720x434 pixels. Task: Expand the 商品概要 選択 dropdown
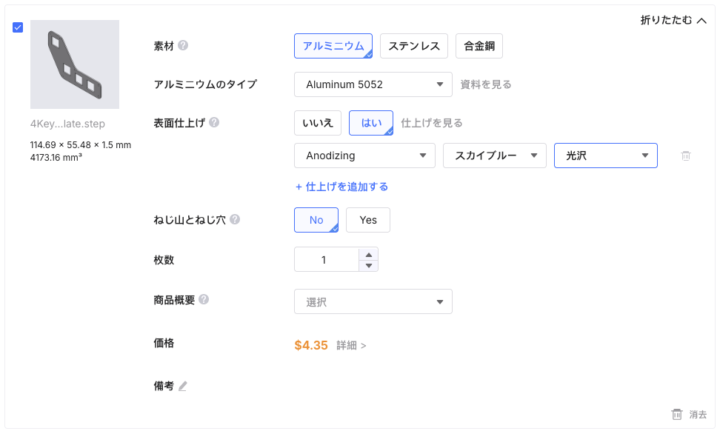(x=373, y=302)
